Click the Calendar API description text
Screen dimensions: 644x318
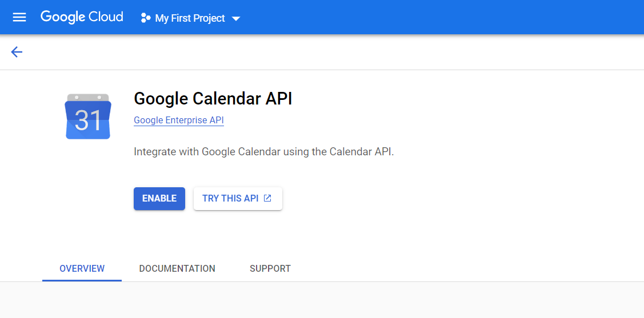(x=263, y=152)
